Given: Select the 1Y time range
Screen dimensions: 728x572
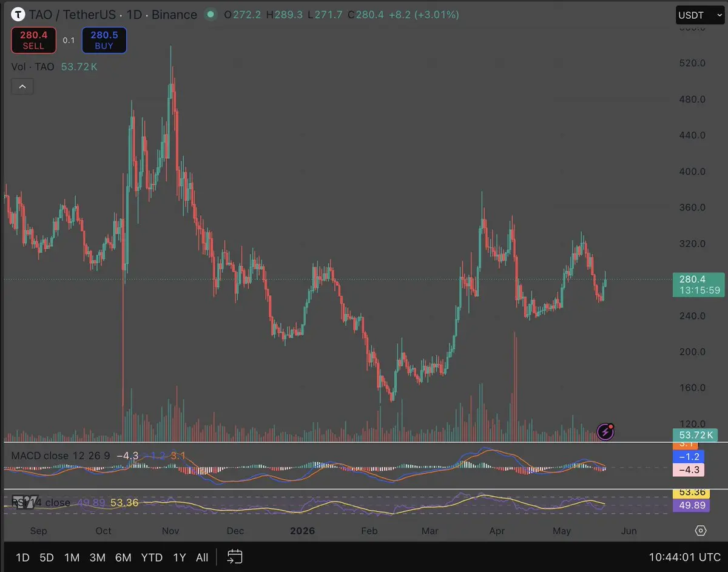Looking at the screenshot, I should tap(180, 557).
